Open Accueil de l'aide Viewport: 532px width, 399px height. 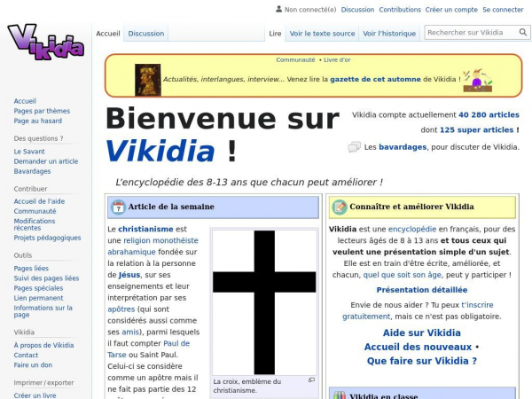pos(39,201)
